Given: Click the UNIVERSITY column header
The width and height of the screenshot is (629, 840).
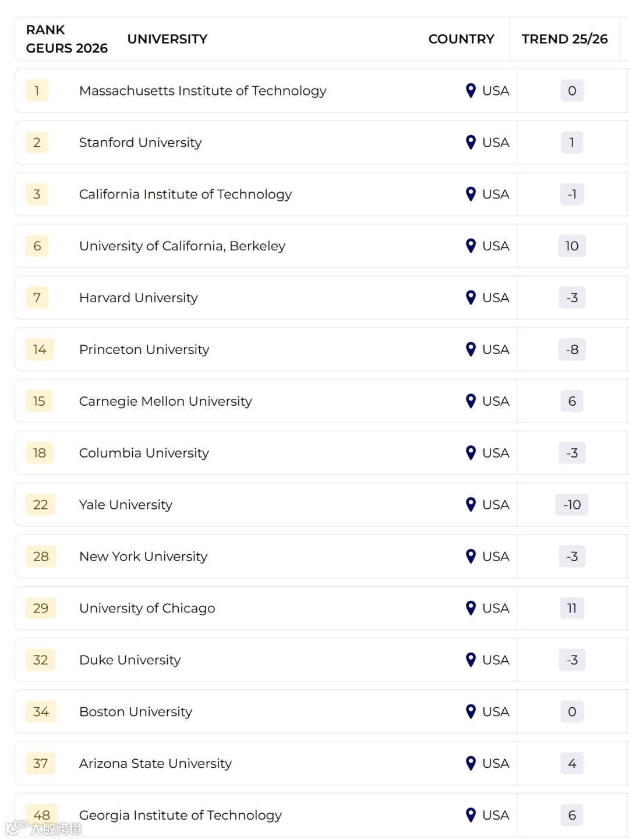Looking at the screenshot, I should pos(167,39).
